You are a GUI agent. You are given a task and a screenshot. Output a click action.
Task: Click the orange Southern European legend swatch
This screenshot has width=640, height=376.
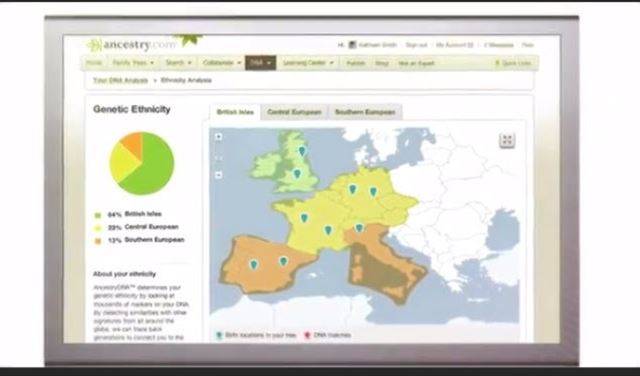(x=98, y=241)
